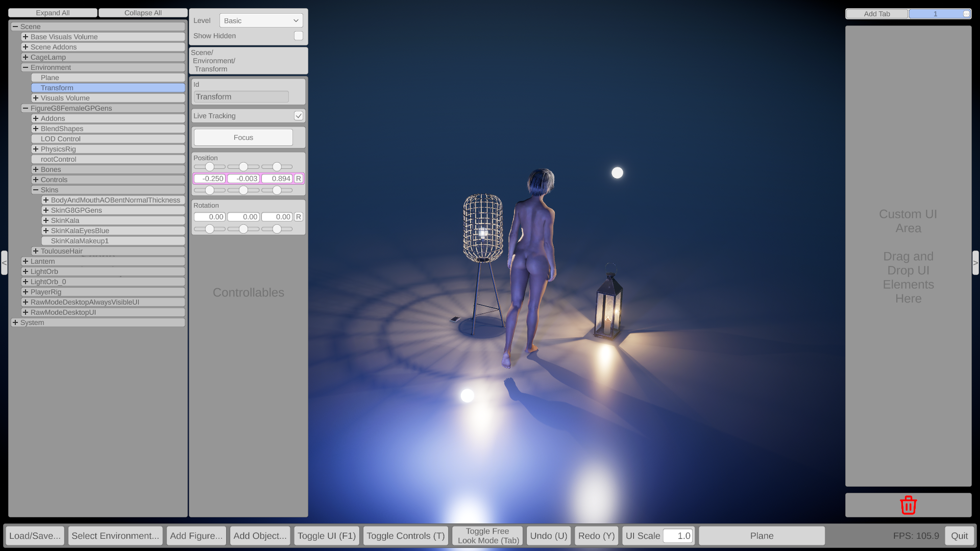The height and width of the screenshot is (551, 980).
Task: Click the red trash delete icon
Action: pyautogui.click(x=908, y=505)
